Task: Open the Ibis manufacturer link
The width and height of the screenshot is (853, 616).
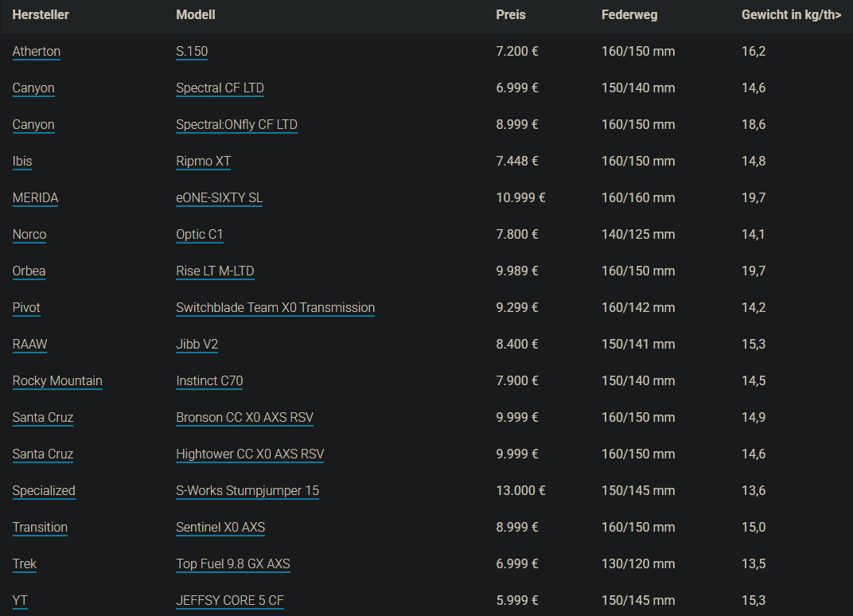Action: pyautogui.click(x=22, y=162)
